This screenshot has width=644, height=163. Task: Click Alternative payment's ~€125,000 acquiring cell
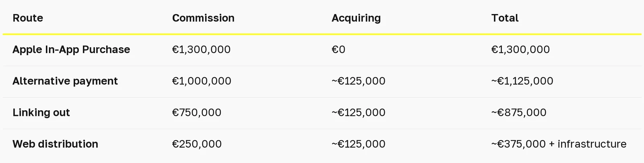tap(359, 81)
